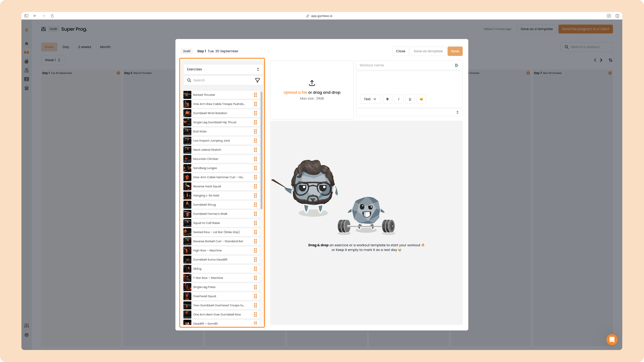This screenshot has height=362, width=644.
Task: Grab drag handle for Overhead Squat
Action: pyautogui.click(x=255, y=296)
